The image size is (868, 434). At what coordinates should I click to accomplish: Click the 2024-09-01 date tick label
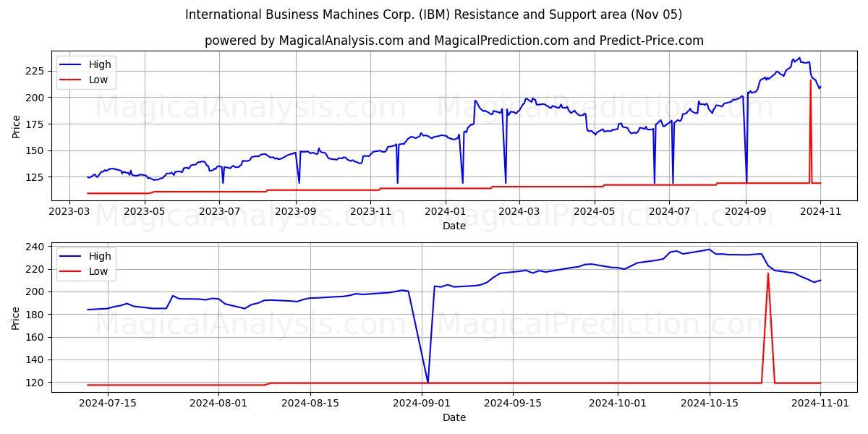[x=422, y=404]
